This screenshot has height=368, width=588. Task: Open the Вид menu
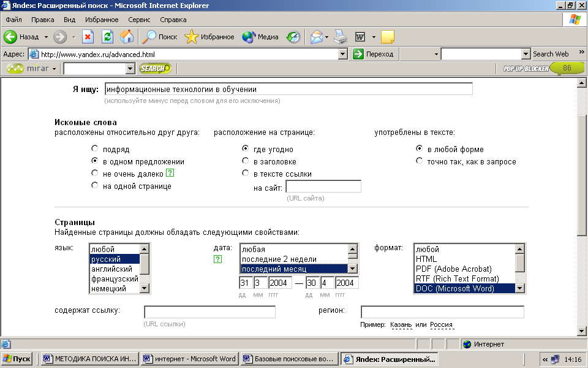tap(69, 20)
